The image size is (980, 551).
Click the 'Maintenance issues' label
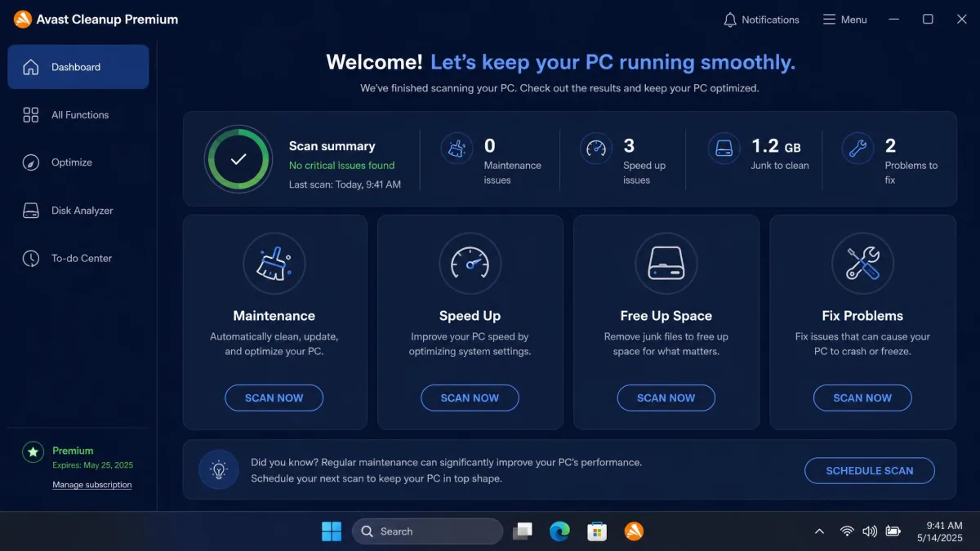513,173
